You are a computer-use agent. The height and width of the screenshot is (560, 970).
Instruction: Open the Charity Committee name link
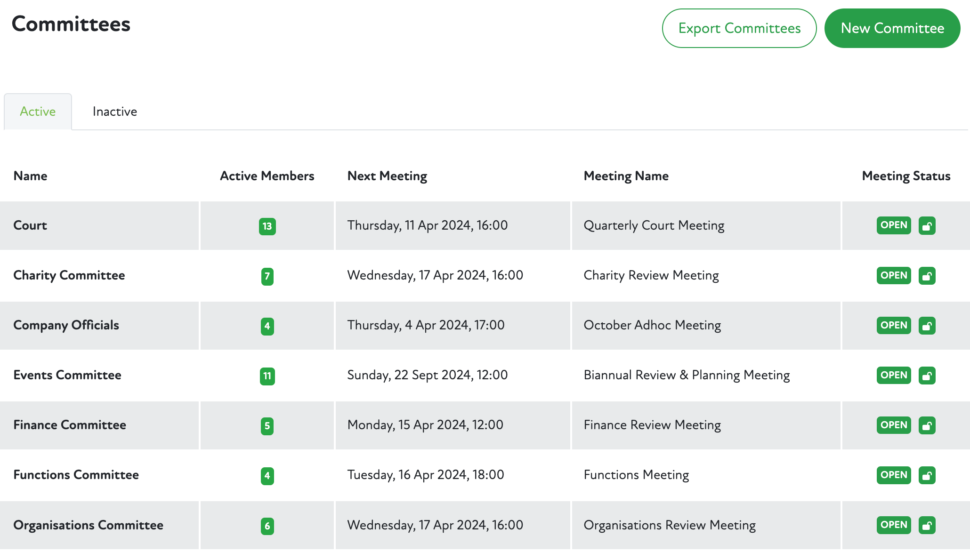pos(69,275)
